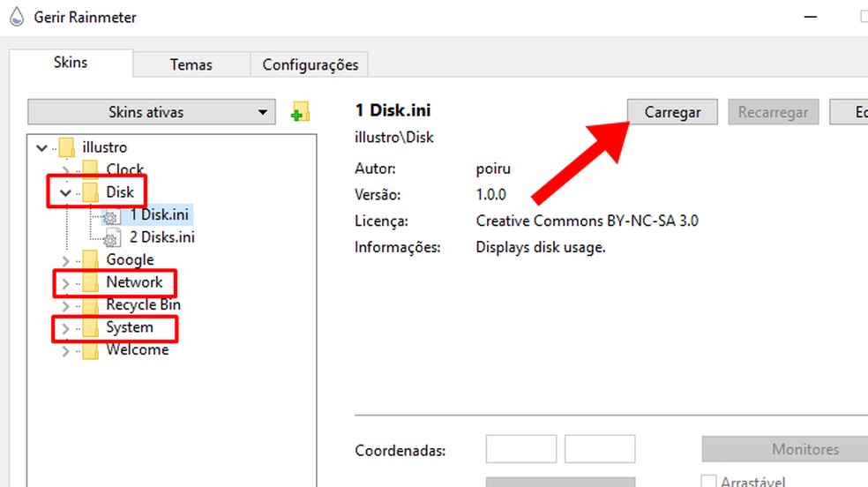Select the Welcome folder in the tree
Screen dimensions: 868x487
click(x=137, y=350)
